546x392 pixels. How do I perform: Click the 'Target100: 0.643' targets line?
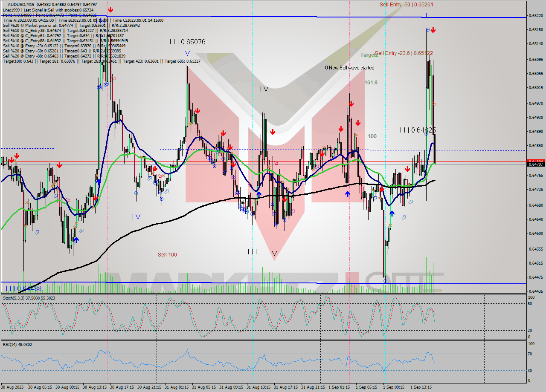coord(102,61)
